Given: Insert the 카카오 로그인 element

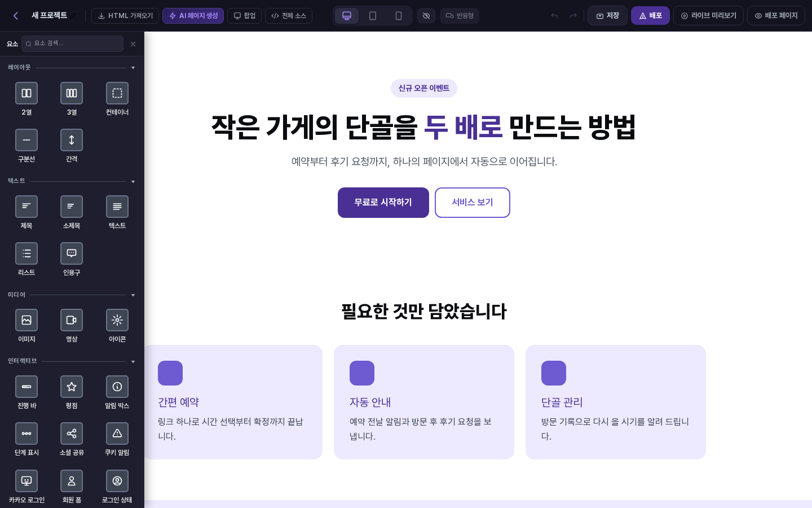Looking at the screenshot, I should point(27,487).
